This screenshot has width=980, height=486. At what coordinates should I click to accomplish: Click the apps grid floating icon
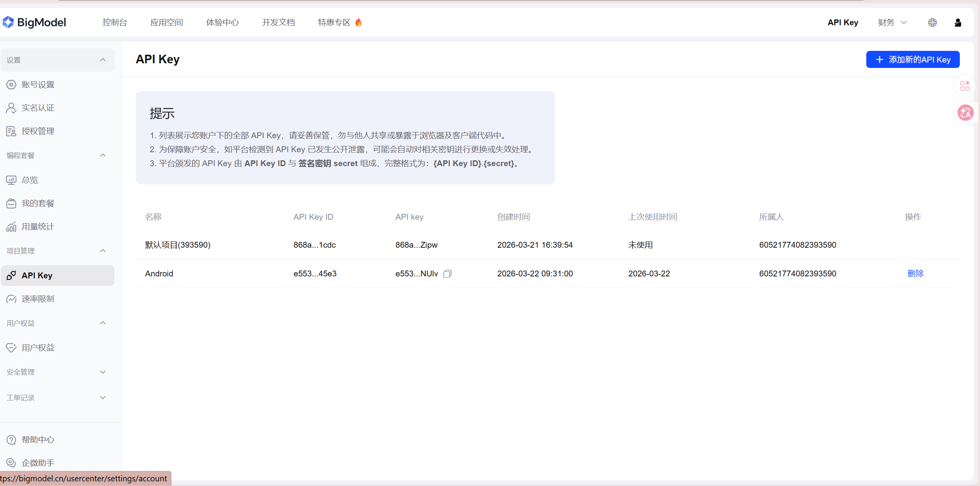coord(965,86)
